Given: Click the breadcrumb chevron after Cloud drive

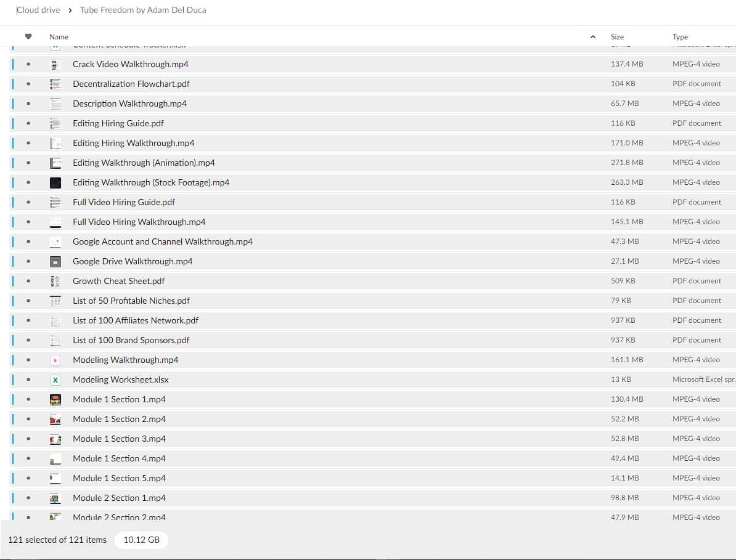Looking at the screenshot, I should coord(70,10).
